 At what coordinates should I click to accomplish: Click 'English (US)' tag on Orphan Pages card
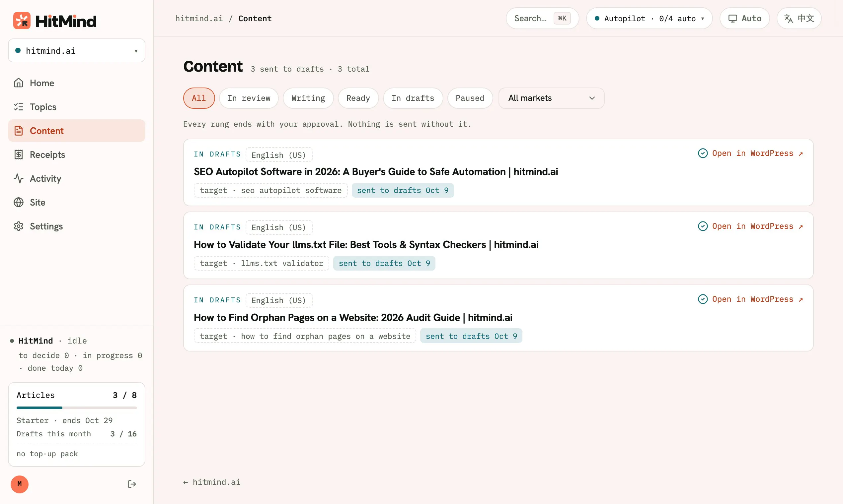click(x=279, y=300)
